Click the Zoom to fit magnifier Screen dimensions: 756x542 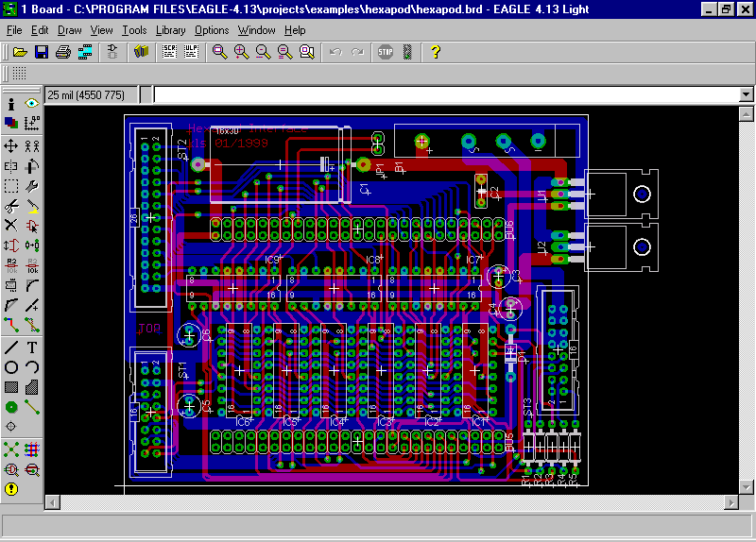[220, 52]
